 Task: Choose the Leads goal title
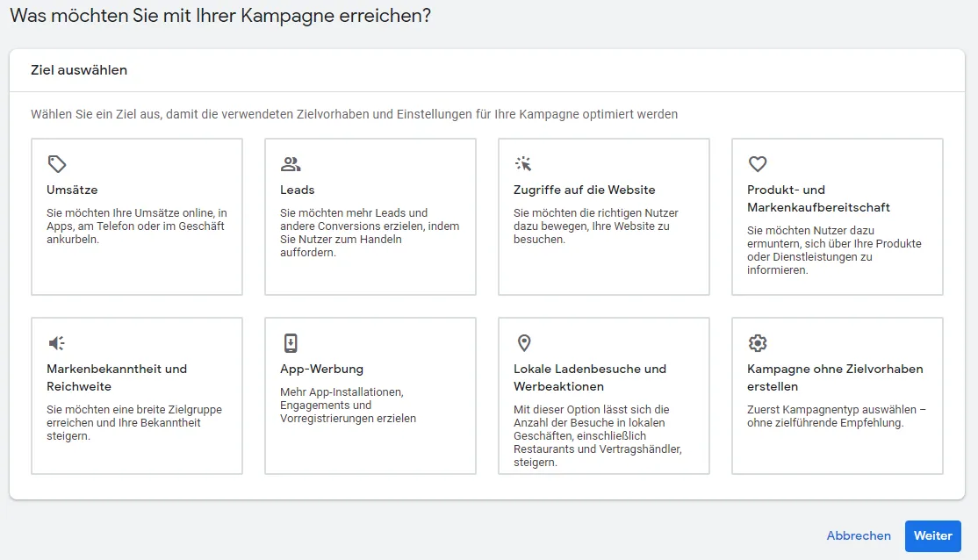298,190
